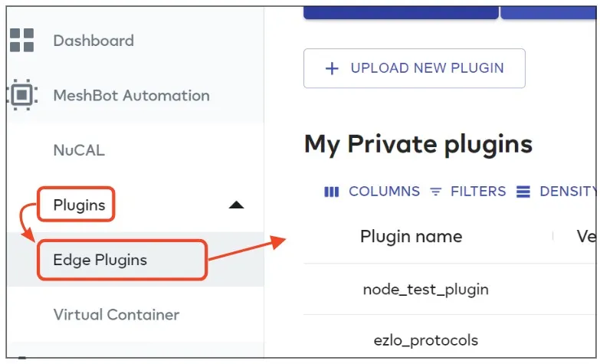Open the DENSITY options dropdown
600x364 pixels.
click(x=556, y=192)
